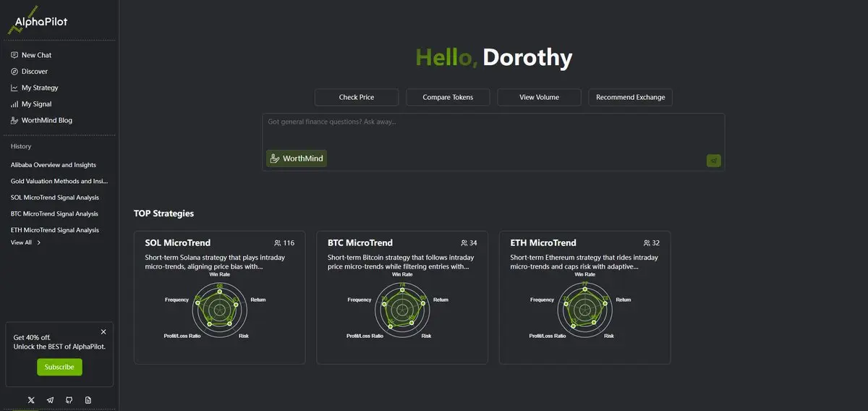Click the 34 follower count

[473, 243]
